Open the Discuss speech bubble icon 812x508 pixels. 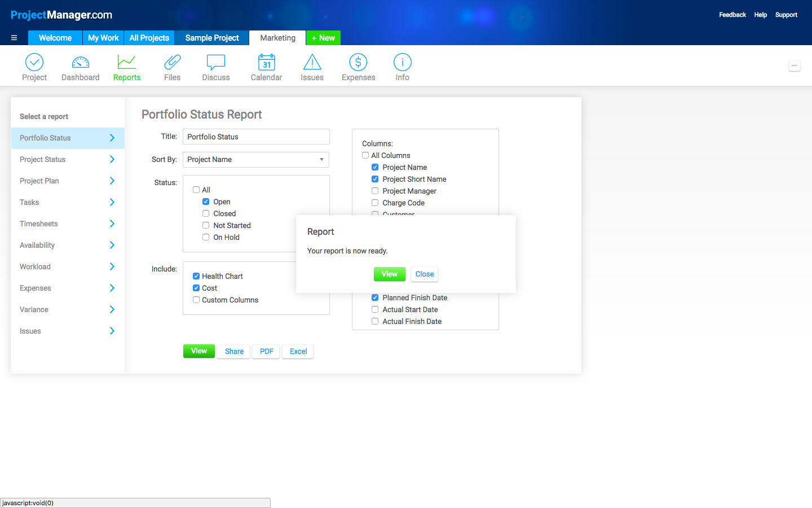216,62
